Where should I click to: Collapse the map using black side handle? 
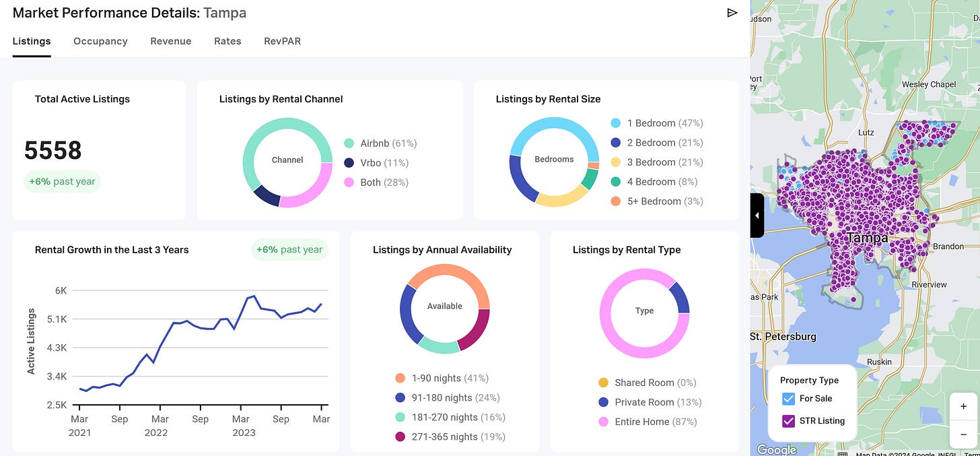757,216
